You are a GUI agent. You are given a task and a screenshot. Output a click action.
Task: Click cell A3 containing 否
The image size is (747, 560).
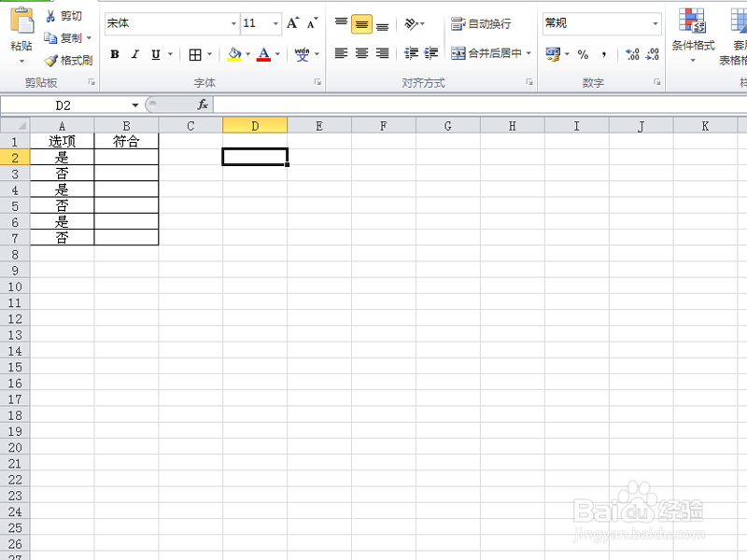62,174
